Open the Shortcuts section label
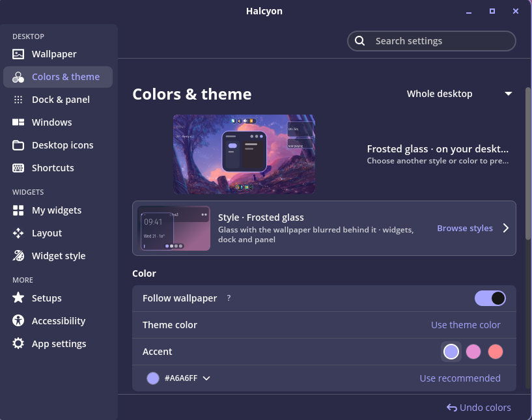Screen dimensions: 532x420 pyautogui.click(x=53, y=168)
